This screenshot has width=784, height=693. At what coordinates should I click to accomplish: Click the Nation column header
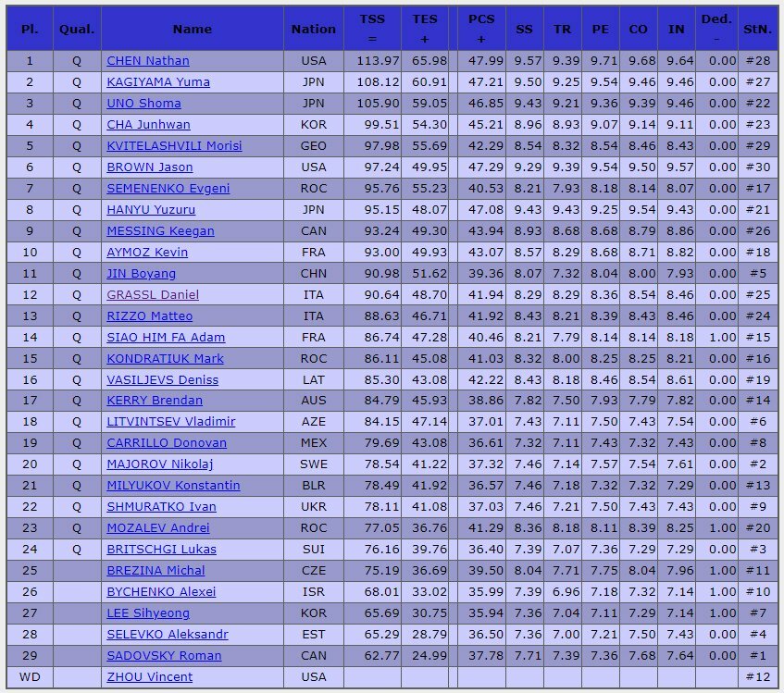tap(314, 29)
